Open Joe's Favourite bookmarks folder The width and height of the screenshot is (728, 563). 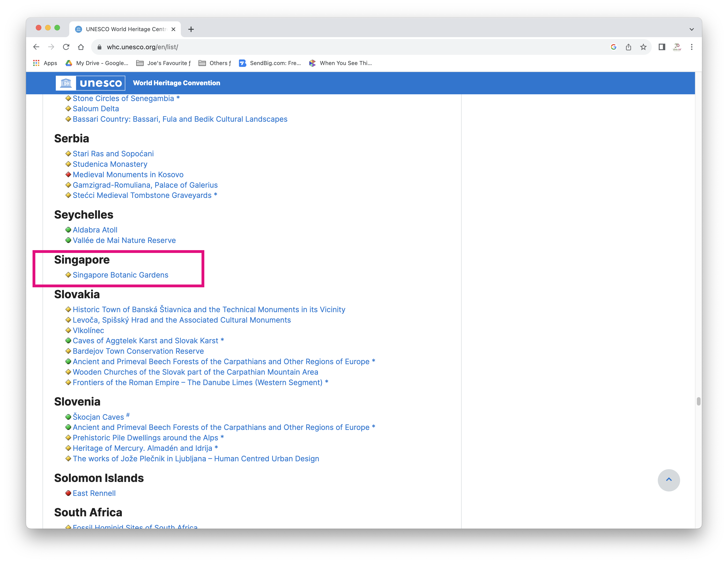tap(164, 63)
